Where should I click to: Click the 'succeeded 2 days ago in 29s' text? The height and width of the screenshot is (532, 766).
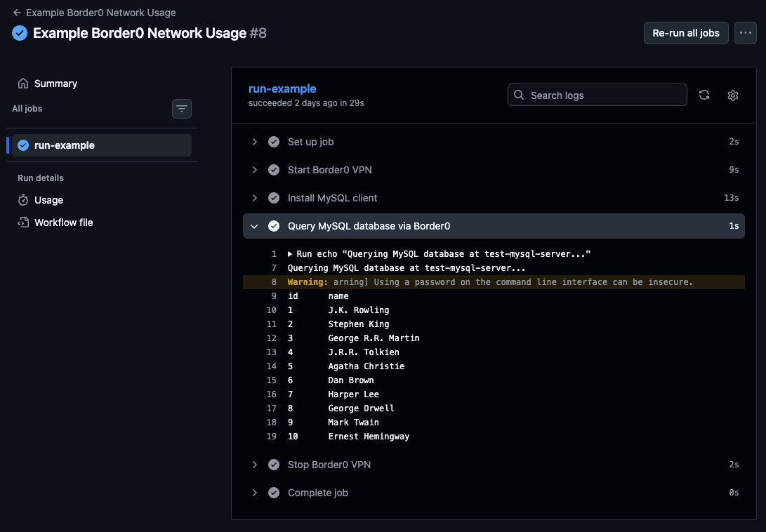(x=306, y=103)
